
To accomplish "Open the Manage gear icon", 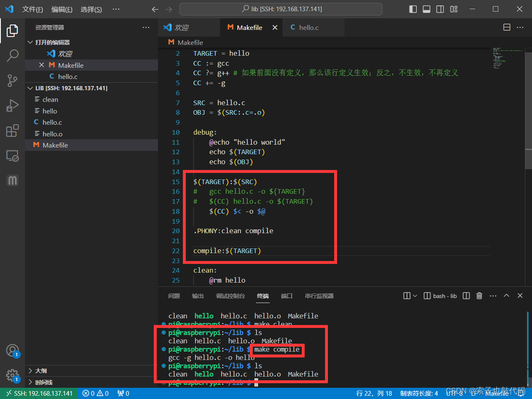I will [12, 375].
